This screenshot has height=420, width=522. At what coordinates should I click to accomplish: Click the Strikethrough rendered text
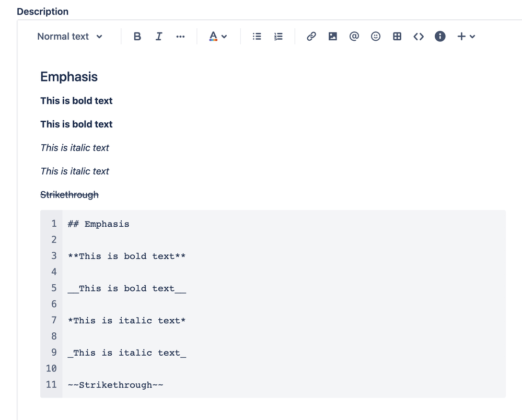[69, 195]
